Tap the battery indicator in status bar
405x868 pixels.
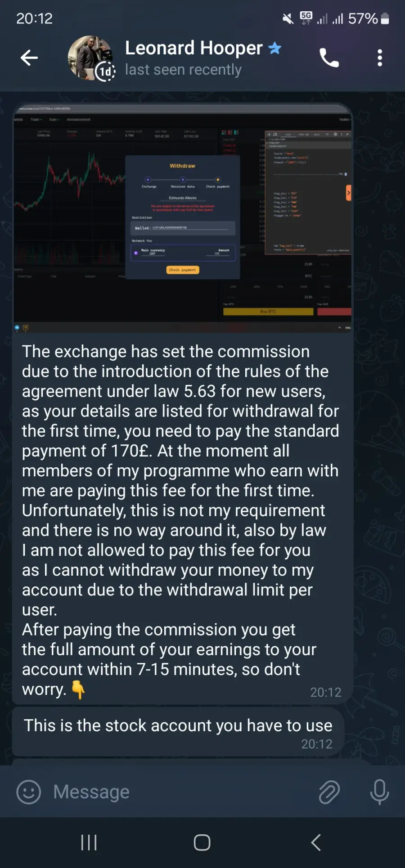pos(385,18)
